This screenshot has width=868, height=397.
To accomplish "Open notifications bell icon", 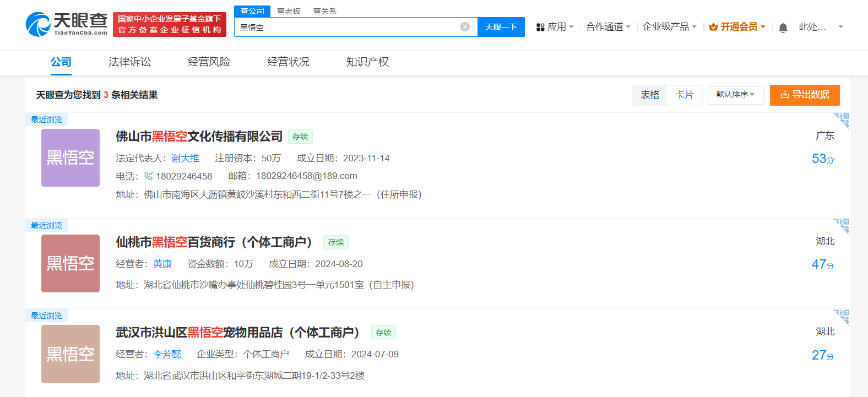I will (783, 28).
